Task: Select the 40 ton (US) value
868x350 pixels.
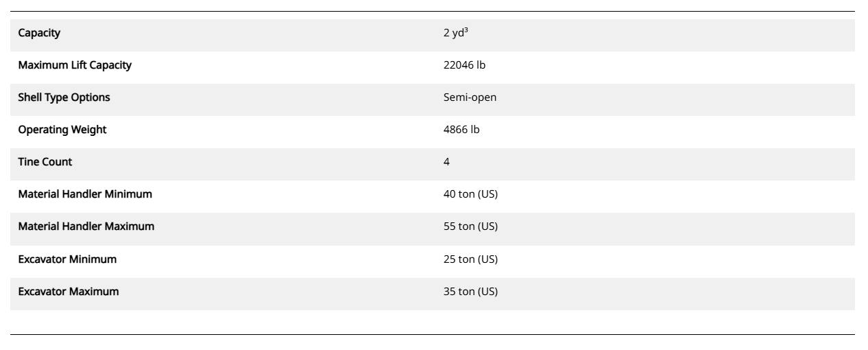Action: (x=470, y=194)
